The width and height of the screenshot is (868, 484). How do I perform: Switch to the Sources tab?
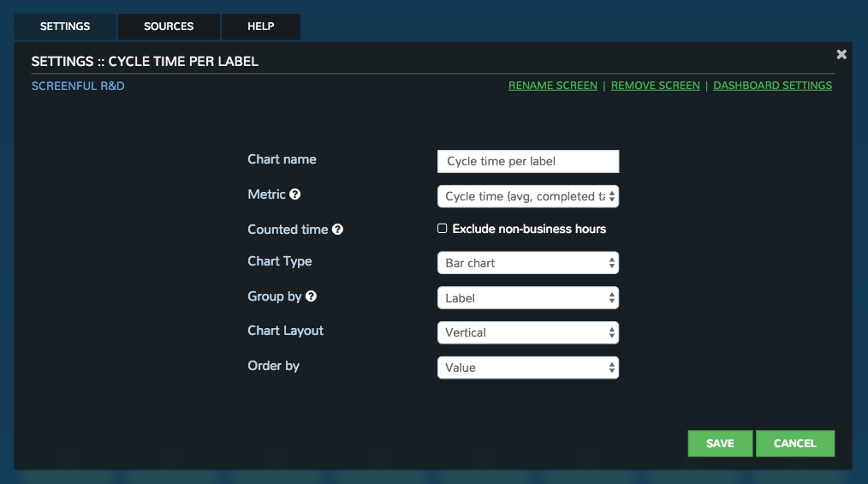(x=169, y=27)
